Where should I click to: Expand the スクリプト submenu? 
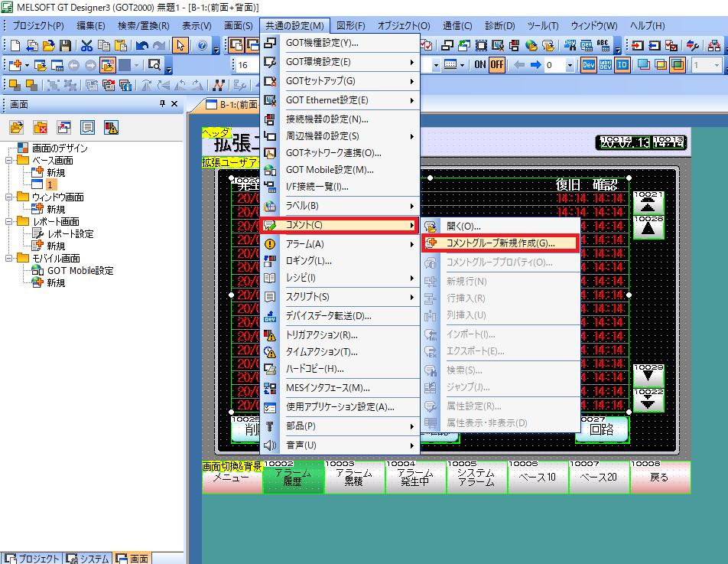tap(412, 298)
